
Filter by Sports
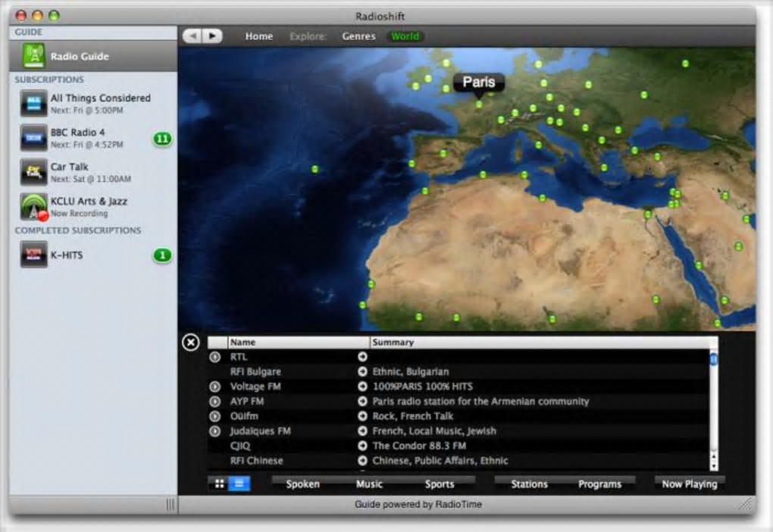pyautogui.click(x=440, y=484)
